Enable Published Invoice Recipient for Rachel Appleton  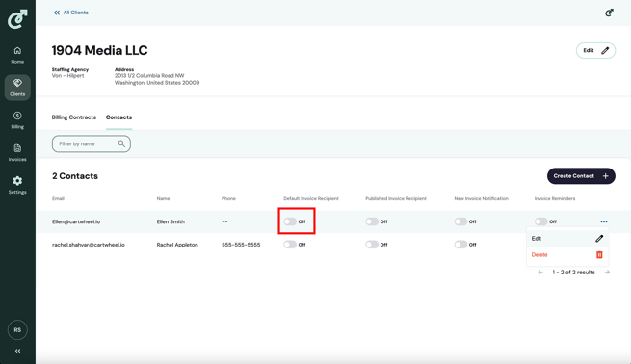pos(372,245)
